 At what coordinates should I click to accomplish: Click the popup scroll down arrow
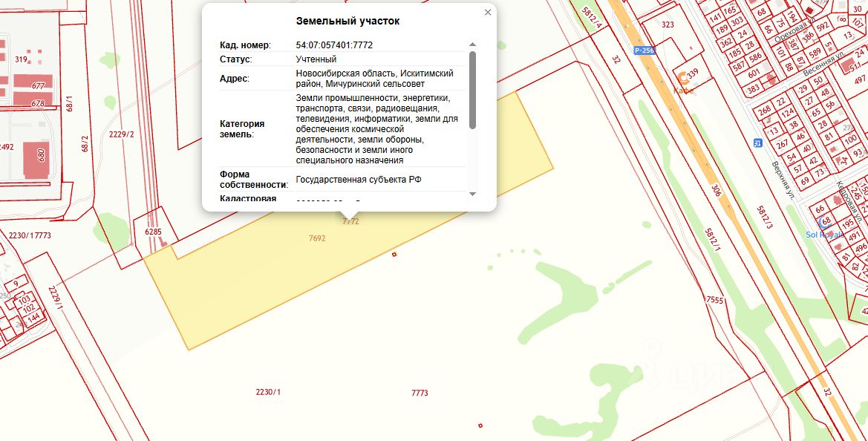472,194
